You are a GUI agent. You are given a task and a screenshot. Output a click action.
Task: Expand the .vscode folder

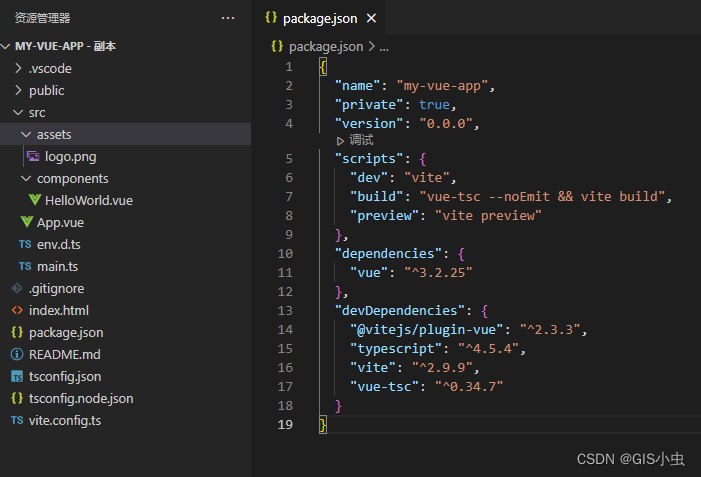18,68
